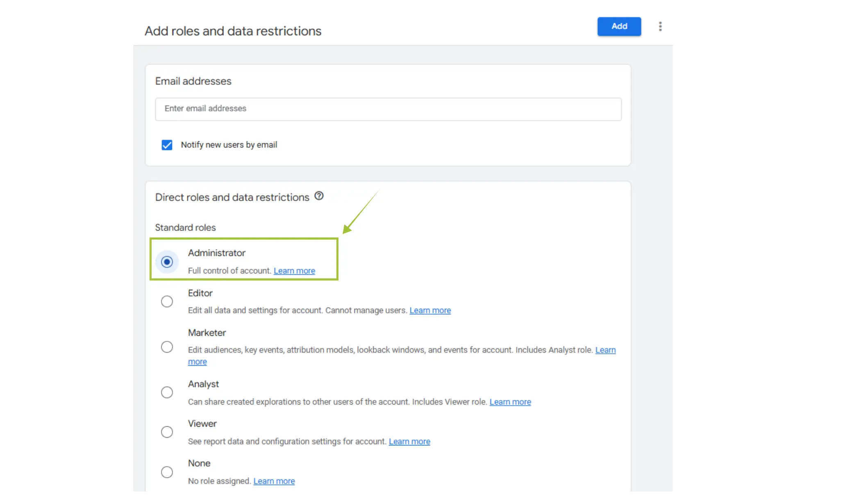This screenshot has height=504, width=854.
Task: Open Learn more link for Viewer
Action: [x=409, y=441]
